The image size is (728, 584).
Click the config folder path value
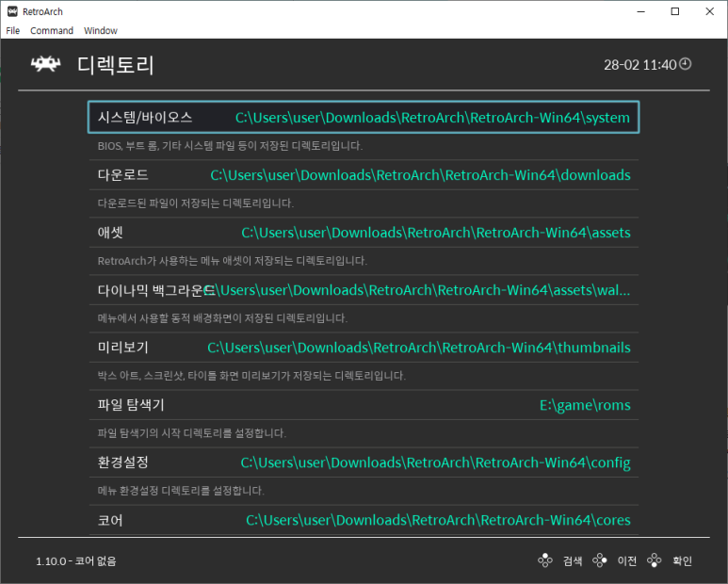coord(435,463)
